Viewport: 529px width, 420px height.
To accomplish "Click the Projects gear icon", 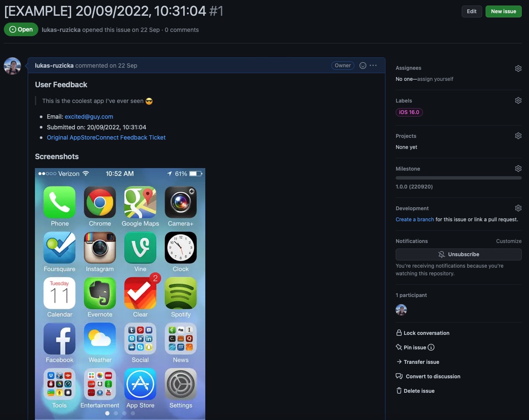I will (x=518, y=136).
